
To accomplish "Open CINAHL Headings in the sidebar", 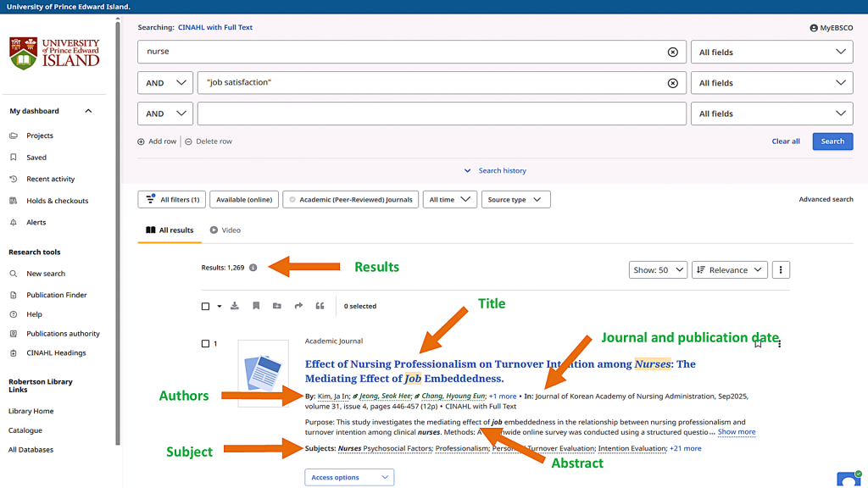I will click(56, 353).
